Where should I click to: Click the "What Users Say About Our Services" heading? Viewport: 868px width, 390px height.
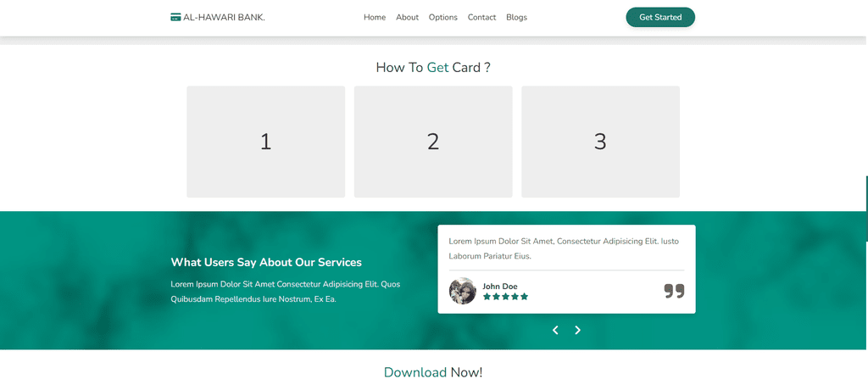tap(266, 263)
